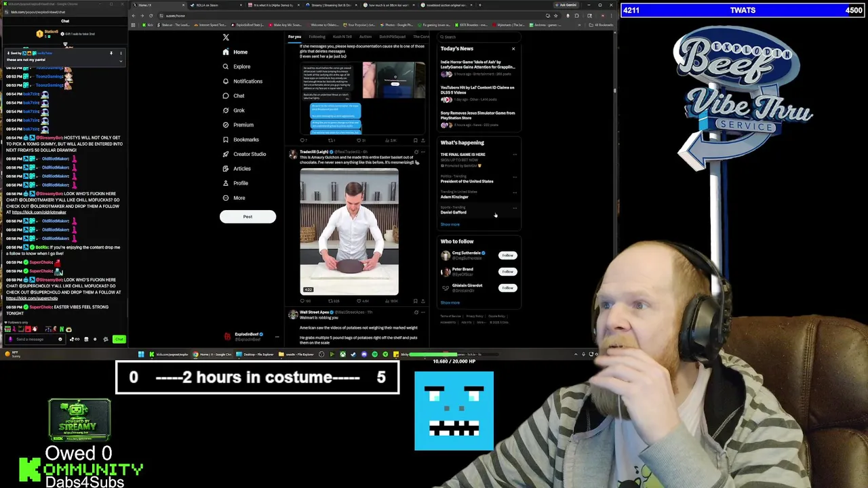The height and width of the screenshot is (488, 868).
Task: Play the chocolate Easter basket video
Action: click(349, 232)
